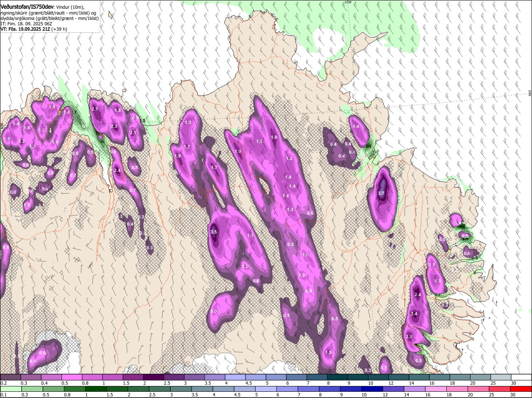Click the snow legend swatch between 1 and 1.5

point(113,377)
